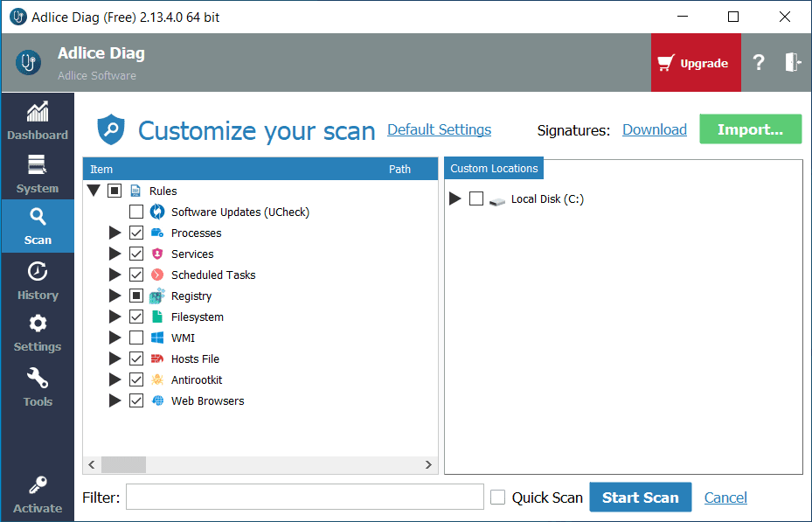This screenshot has height=522, width=812.
Task: Click the Scheduled Tasks icon
Action: tap(157, 275)
